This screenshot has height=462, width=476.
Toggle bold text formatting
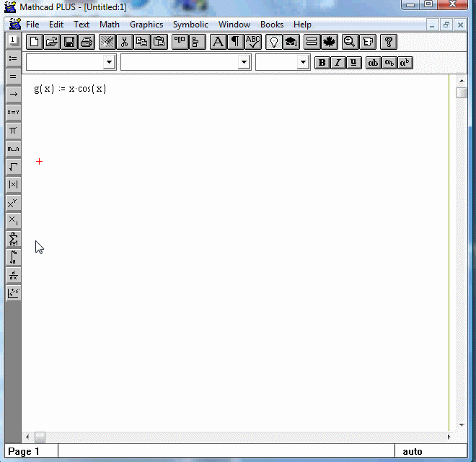coord(322,63)
